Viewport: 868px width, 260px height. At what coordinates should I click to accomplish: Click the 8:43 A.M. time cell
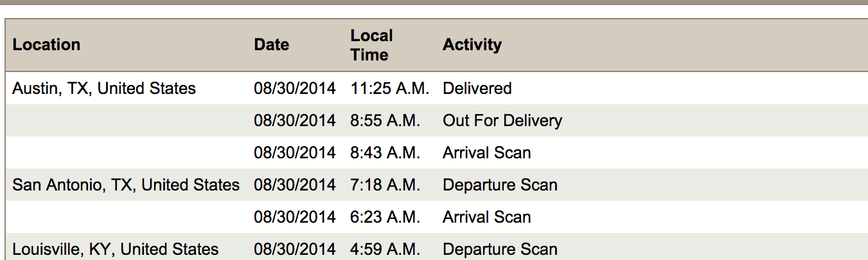tap(385, 153)
